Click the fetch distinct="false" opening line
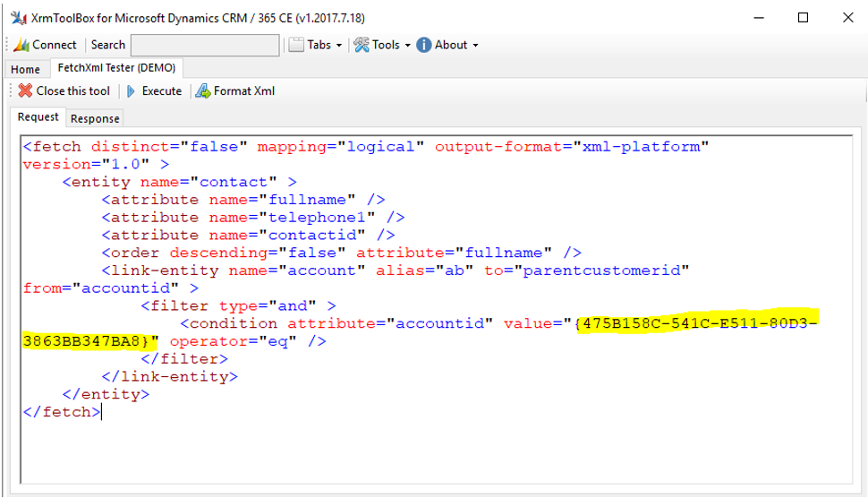The width and height of the screenshot is (868, 498). coord(365,146)
